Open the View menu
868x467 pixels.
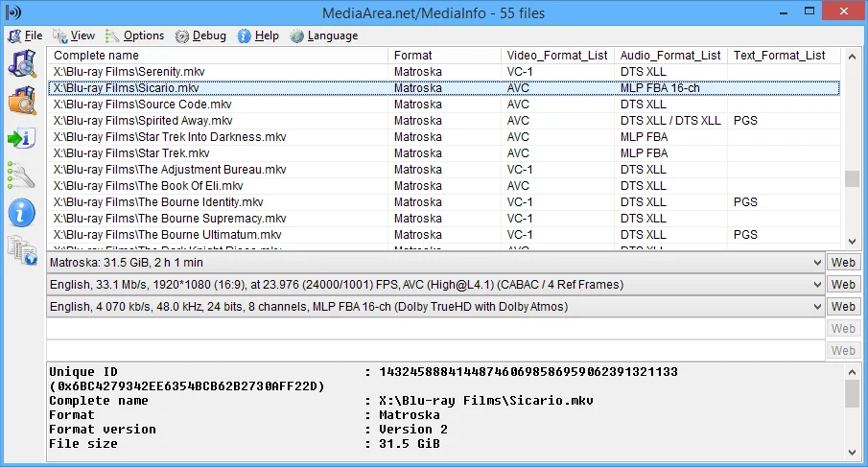coord(74,35)
